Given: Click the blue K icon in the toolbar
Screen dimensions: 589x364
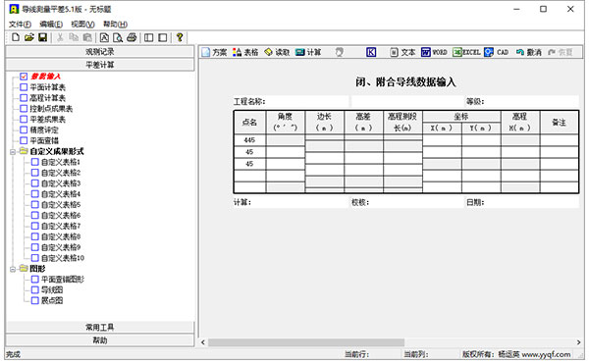Looking at the screenshot, I should tap(371, 52).
